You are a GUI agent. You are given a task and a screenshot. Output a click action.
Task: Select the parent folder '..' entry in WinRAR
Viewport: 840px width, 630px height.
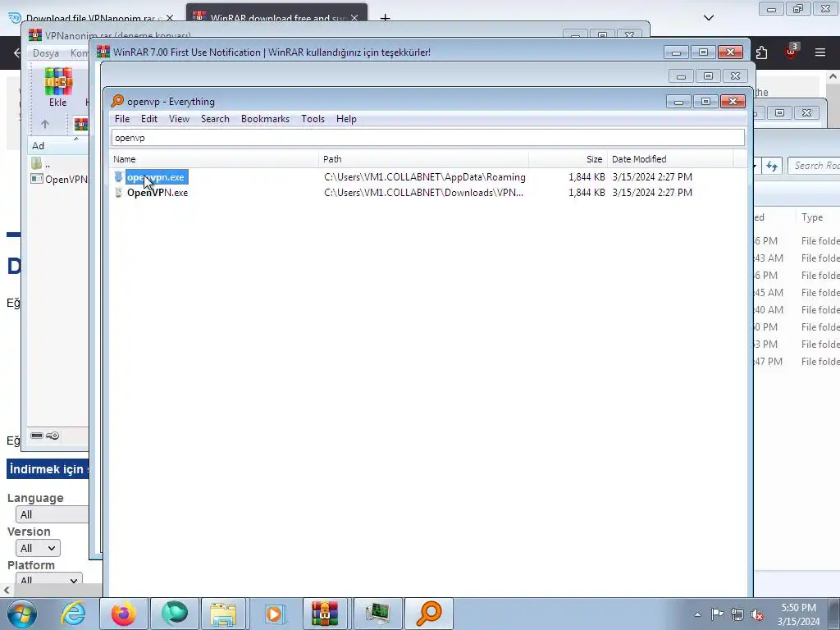(x=42, y=163)
